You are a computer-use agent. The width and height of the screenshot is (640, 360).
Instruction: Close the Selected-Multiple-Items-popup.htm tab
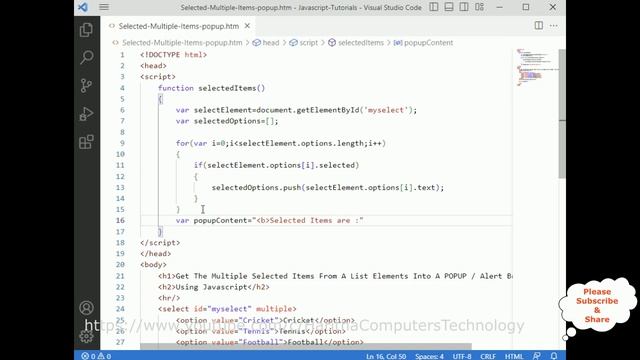[247, 26]
